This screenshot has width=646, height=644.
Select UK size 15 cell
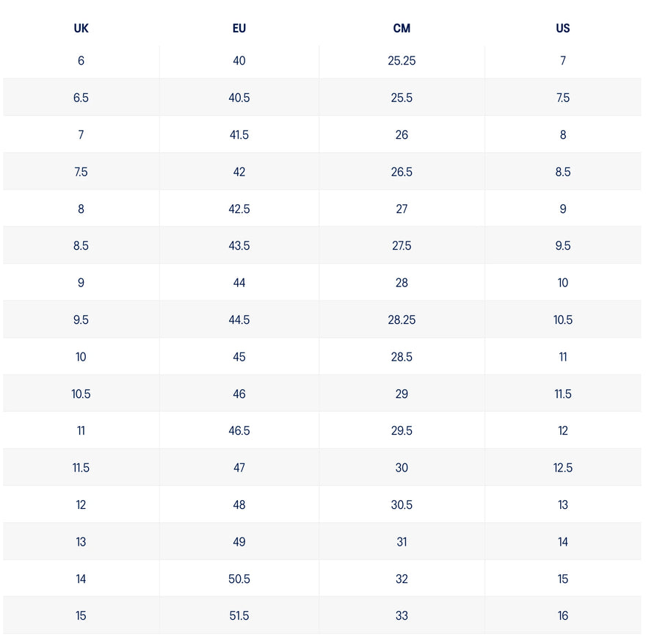(x=81, y=616)
